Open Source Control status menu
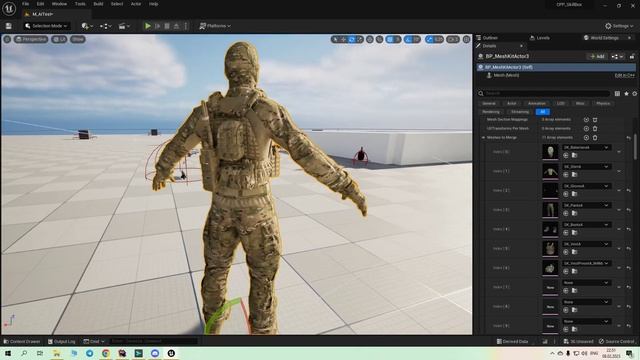640x360 pixels. pos(616,341)
